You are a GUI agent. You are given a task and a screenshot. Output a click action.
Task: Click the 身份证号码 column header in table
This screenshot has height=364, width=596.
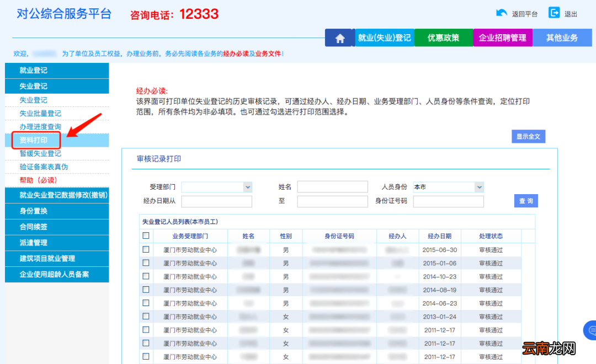pos(339,236)
